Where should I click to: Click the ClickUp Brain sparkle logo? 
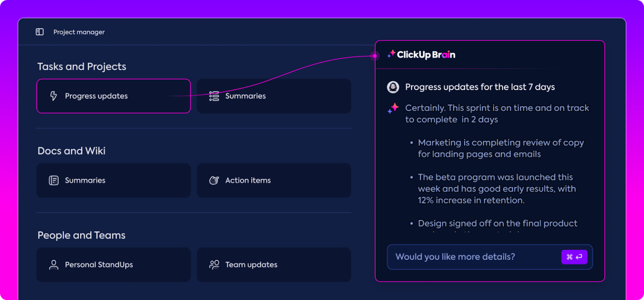click(x=391, y=54)
